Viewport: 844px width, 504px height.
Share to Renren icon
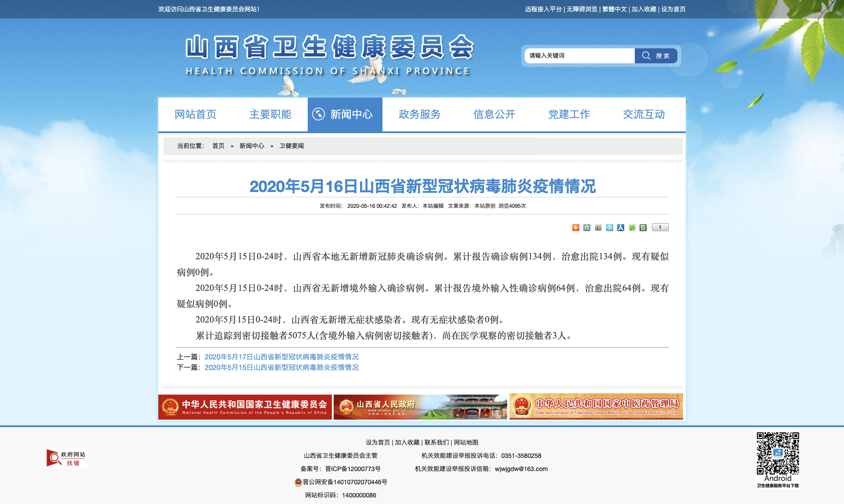621,228
